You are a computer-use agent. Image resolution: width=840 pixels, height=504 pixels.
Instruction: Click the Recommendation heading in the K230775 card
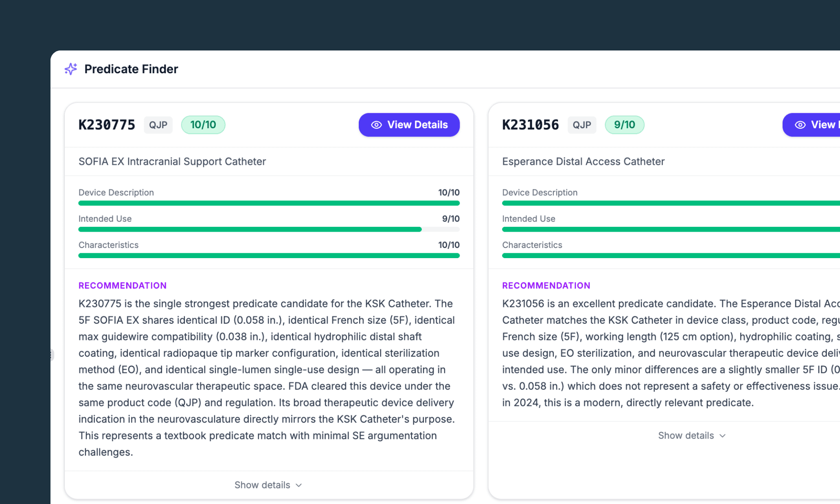[x=123, y=286]
